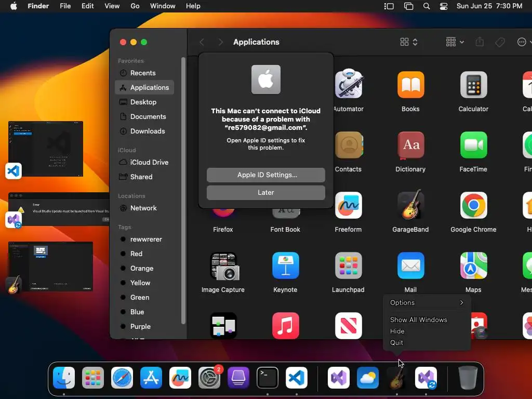Open App Store from the Dock
The height and width of the screenshot is (399, 532).
coord(151,378)
